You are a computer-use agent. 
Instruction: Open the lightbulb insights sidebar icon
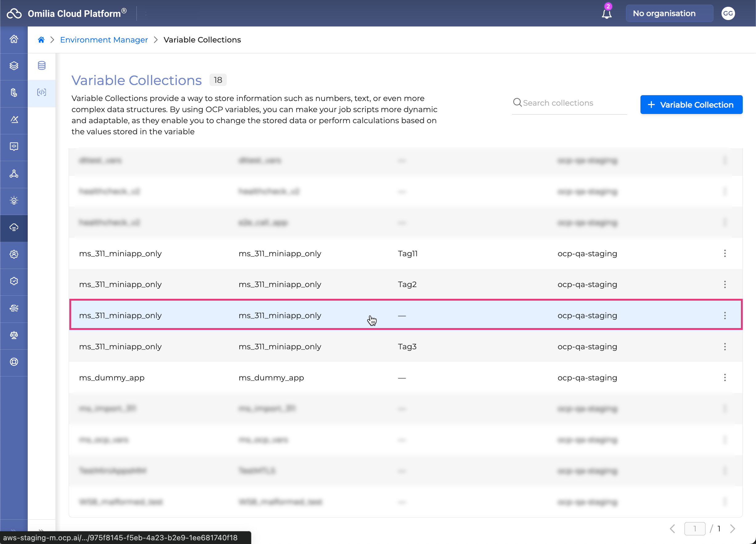[x=14, y=200]
